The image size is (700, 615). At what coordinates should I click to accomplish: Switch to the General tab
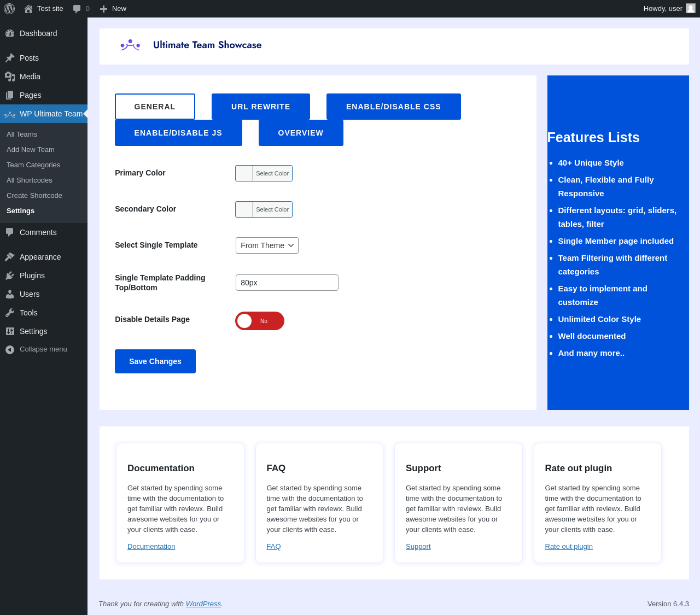click(x=155, y=107)
